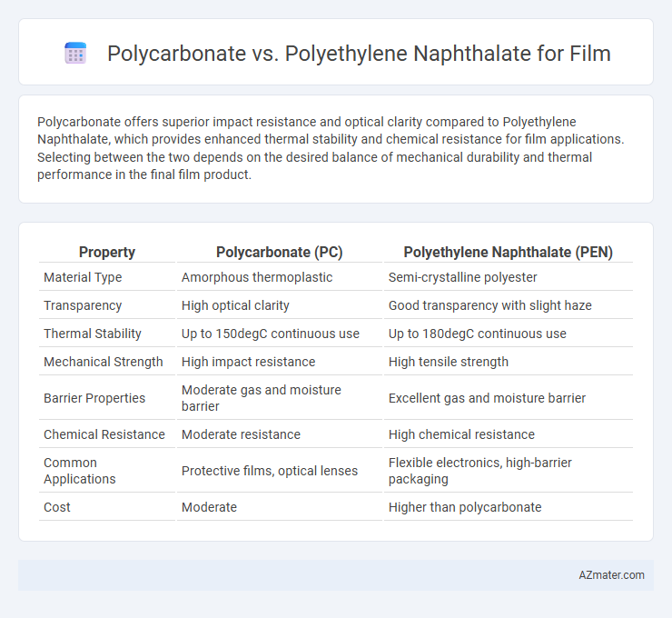672x618 pixels.
Task: Click the intro paragraph about impact resistance
Action: (331, 148)
